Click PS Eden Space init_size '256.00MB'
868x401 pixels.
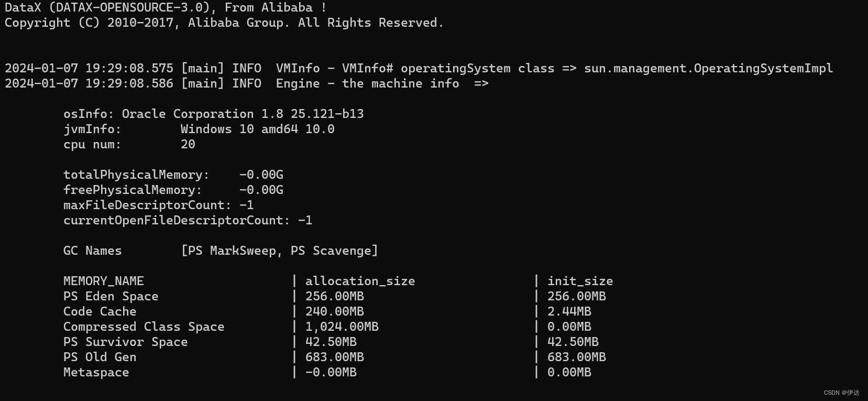pyautogui.click(x=576, y=297)
